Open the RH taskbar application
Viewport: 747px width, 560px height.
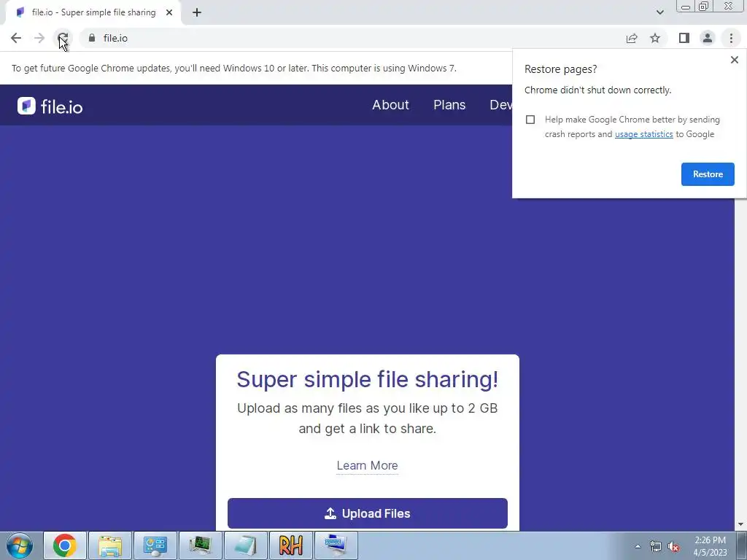pyautogui.click(x=291, y=545)
